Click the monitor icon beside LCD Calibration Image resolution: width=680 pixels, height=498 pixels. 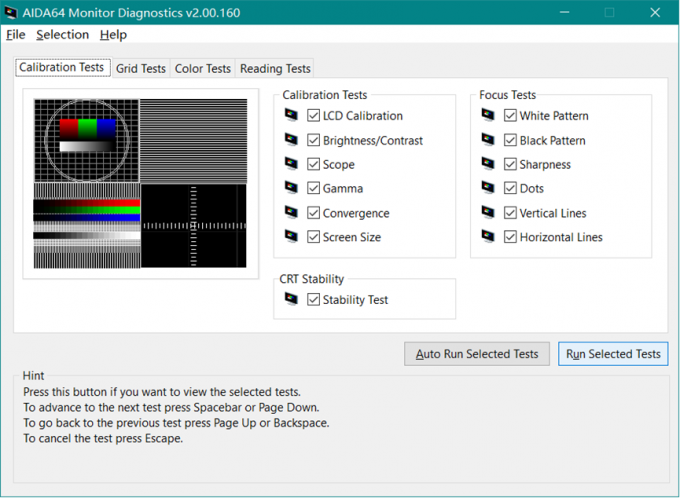pyautogui.click(x=290, y=116)
